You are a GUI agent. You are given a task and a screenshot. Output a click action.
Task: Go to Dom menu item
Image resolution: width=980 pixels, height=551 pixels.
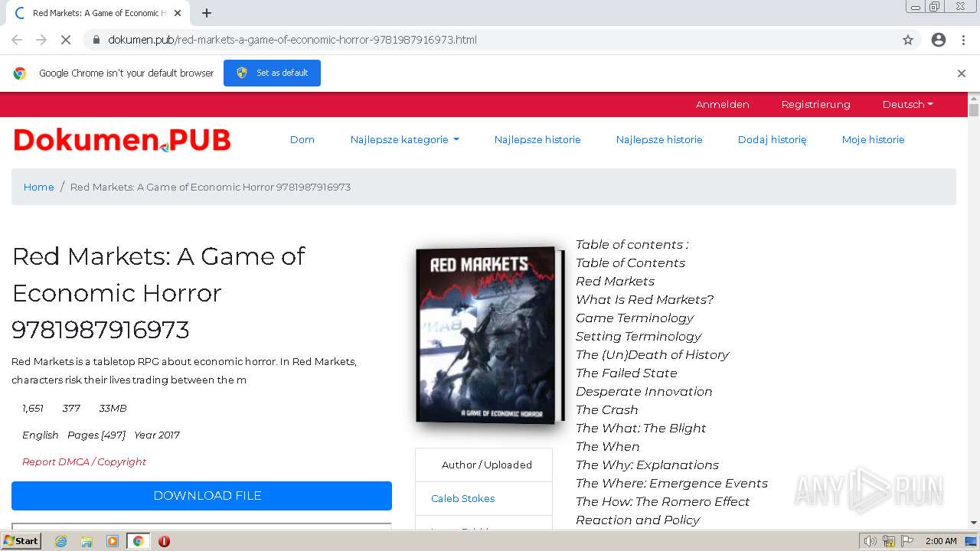click(302, 139)
